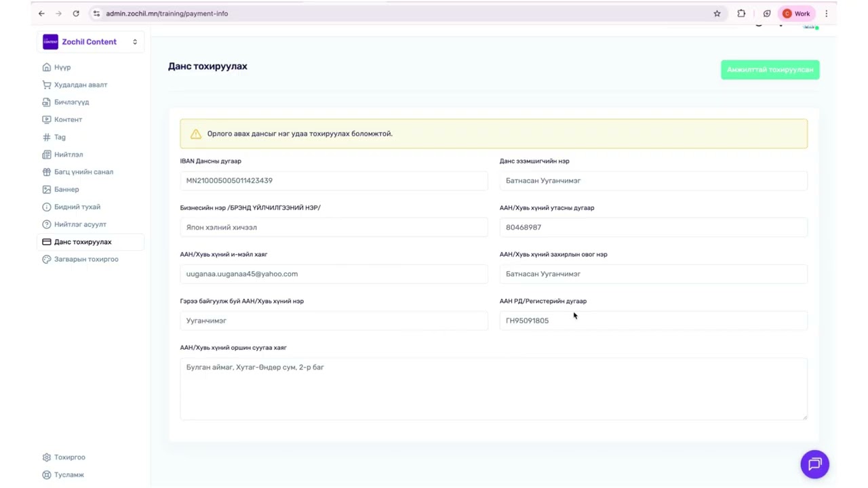Click the Бизнесийн нэр field

point(334,227)
